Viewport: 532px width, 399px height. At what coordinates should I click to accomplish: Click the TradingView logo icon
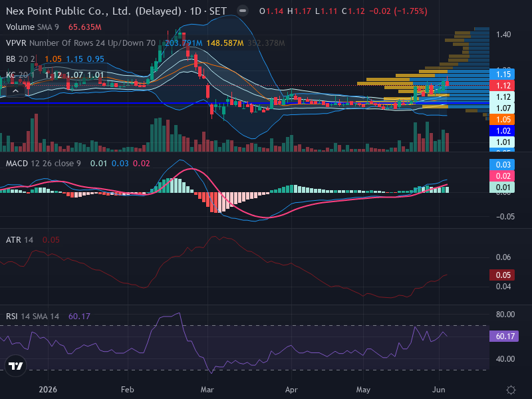(15, 366)
